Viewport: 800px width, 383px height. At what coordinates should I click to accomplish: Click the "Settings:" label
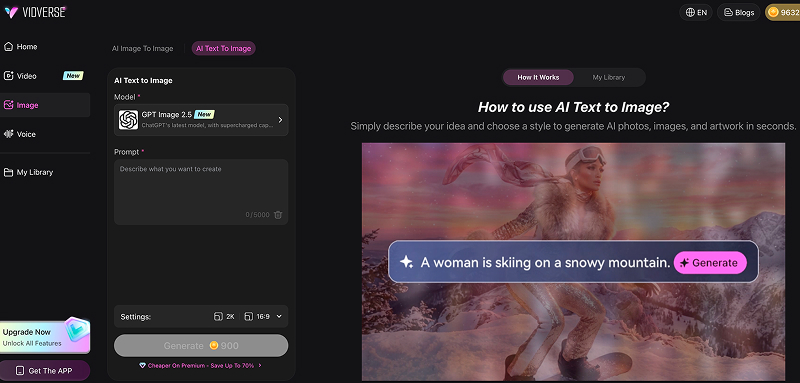pos(136,317)
